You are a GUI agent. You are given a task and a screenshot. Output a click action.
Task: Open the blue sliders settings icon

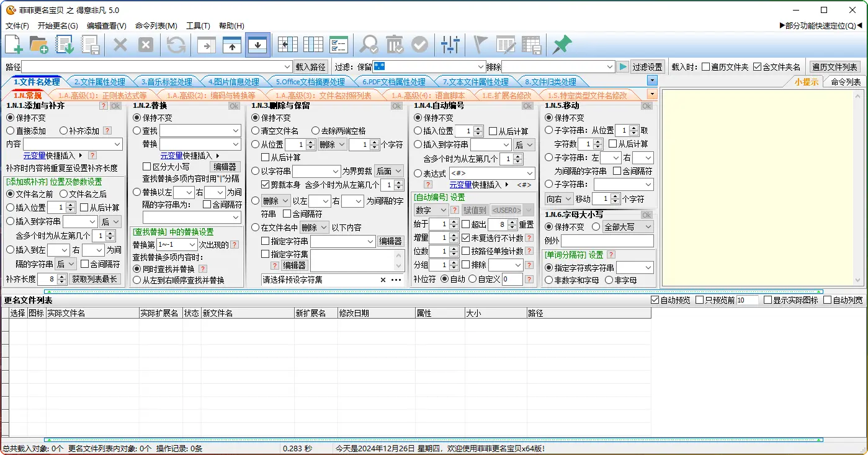tap(450, 45)
